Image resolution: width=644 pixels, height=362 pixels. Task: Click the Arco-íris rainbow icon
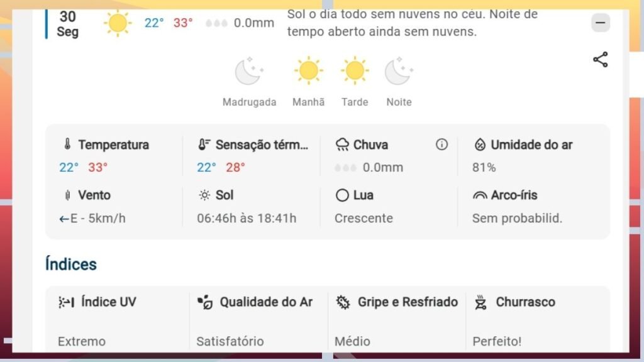(x=480, y=195)
